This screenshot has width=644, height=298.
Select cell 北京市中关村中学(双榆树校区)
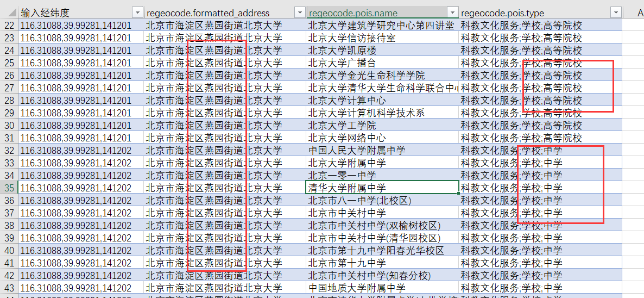pos(383,225)
